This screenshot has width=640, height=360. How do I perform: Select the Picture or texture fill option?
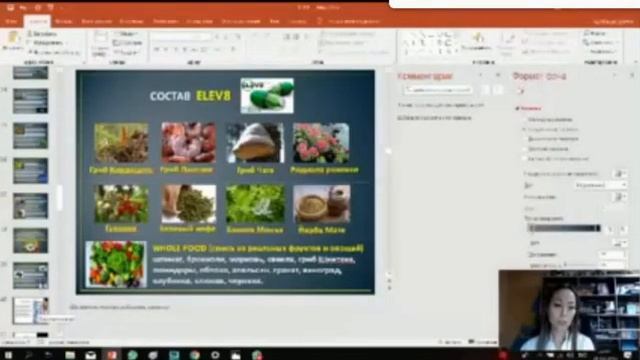pos(551,139)
